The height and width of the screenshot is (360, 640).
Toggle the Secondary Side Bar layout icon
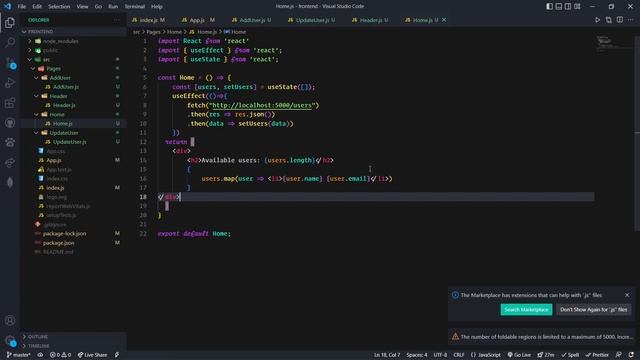(x=568, y=7)
